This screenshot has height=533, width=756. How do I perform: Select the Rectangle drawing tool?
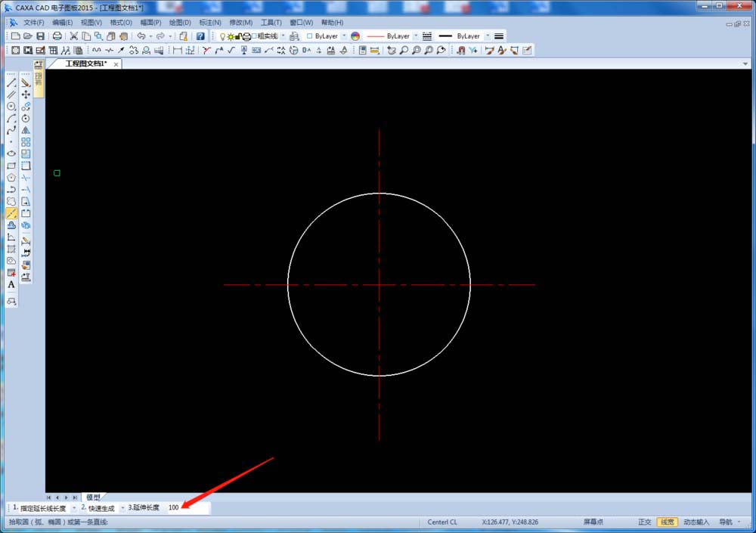click(11, 166)
